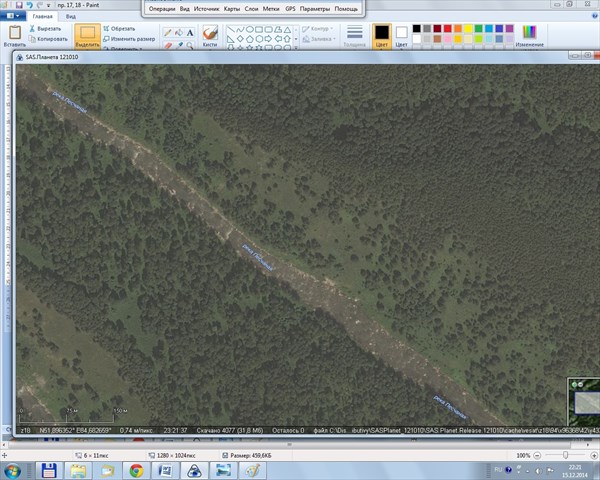
Task: Open the Толщина line thickness dropdown
Action: [x=355, y=37]
